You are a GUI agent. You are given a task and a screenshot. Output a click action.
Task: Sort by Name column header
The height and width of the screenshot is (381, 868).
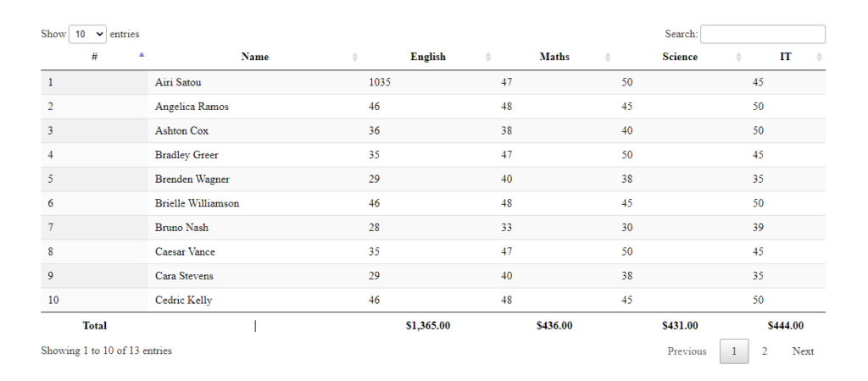254,57
